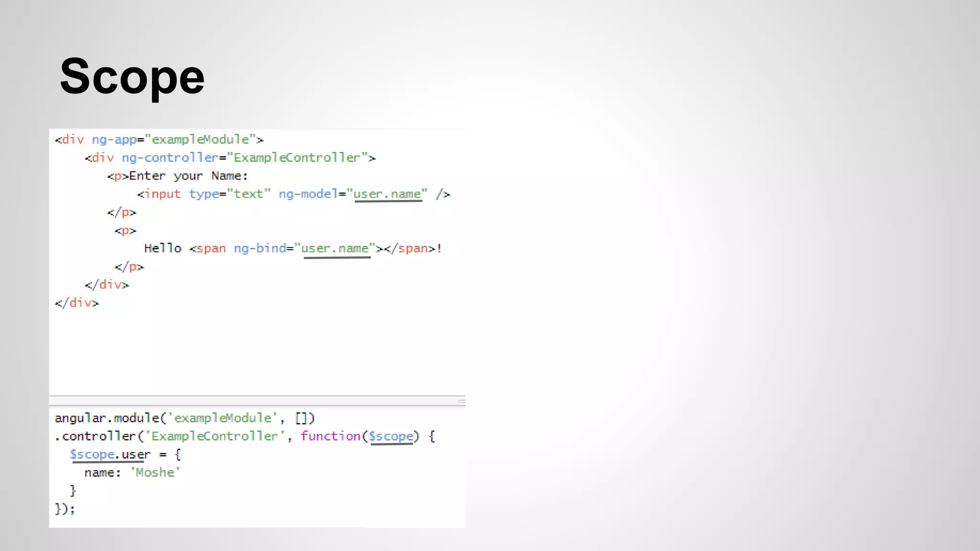Click the ng-model attribute name
This screenshot has height=551, width=980.
(x=308, y=194)
